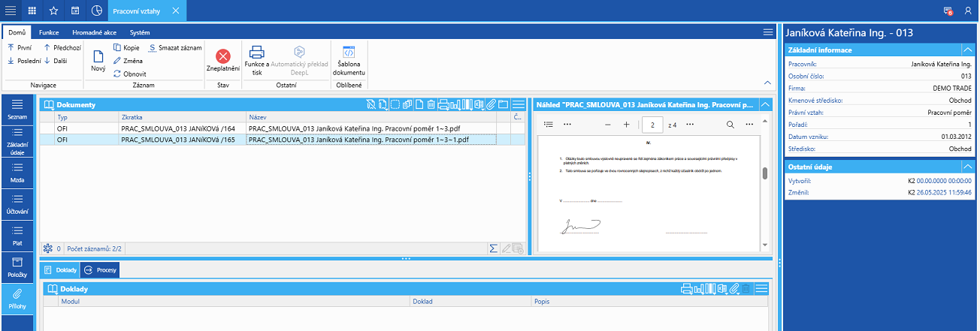The height and width of the screenshot is (331, 980).
Task: Click printer icon in Doklady toolbar
Action: (687, 288)
